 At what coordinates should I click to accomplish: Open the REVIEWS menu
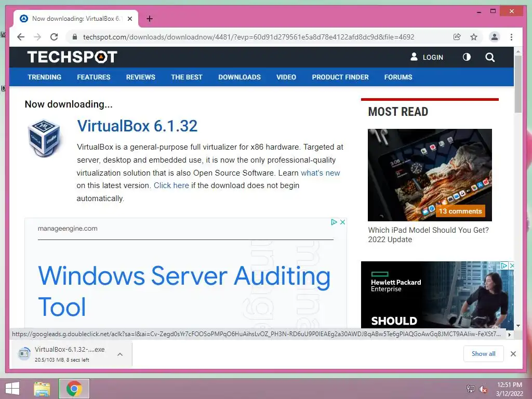point(140,77)
